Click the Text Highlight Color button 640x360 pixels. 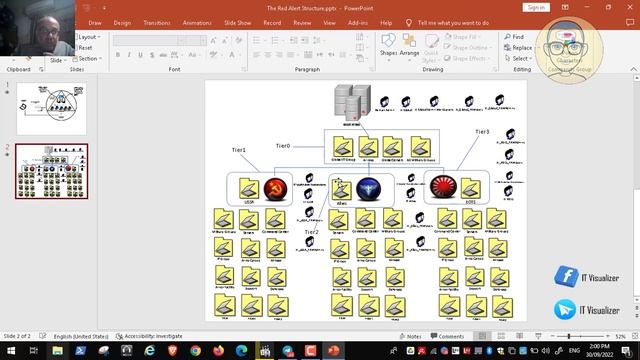tap(214, 55)
